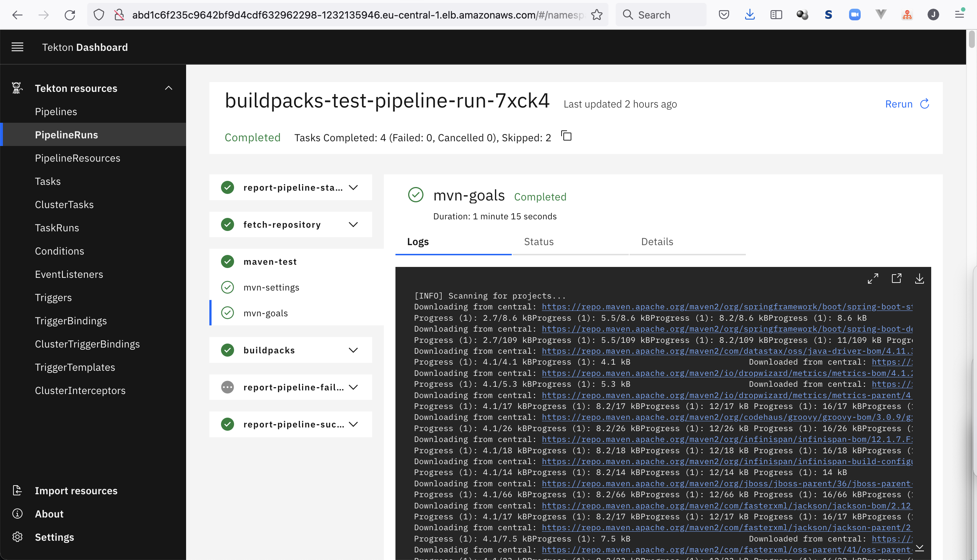Click the Rerun refresh icon
The width and height of the screenshot is (977, 560).
pos(925,104)
